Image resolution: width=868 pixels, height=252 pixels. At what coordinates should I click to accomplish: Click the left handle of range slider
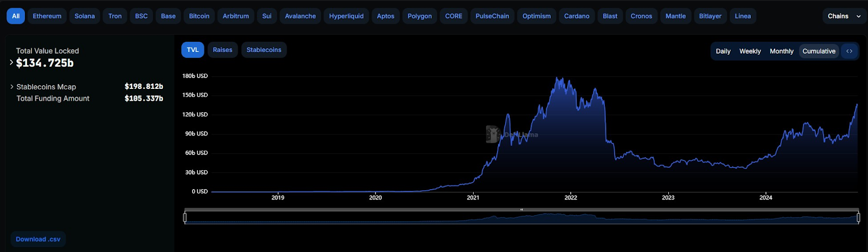pyautogui.click(x=185, y=217)
